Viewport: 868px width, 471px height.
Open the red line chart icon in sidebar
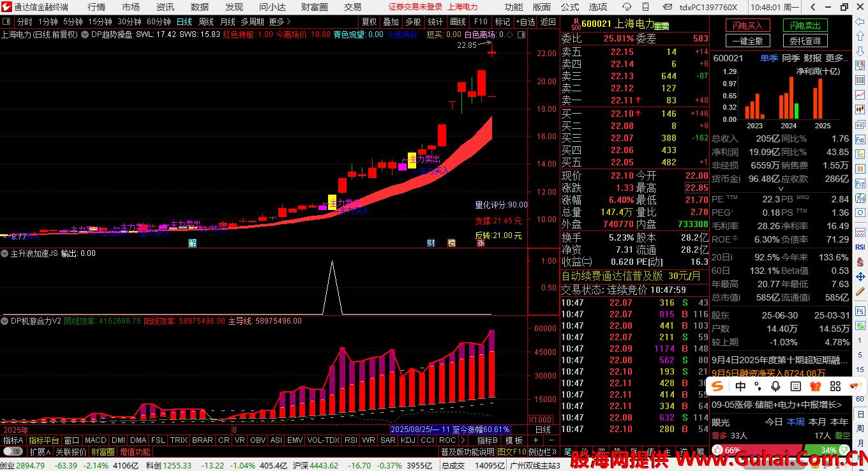pyautogui.click(x=860, y=94)
